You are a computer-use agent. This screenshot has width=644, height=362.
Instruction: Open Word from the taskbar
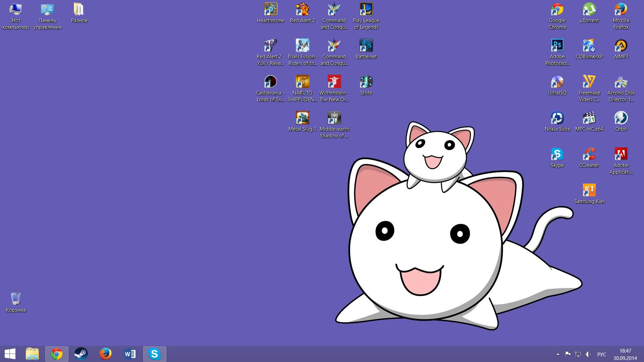pyautogui.click(x=130, y=354)
